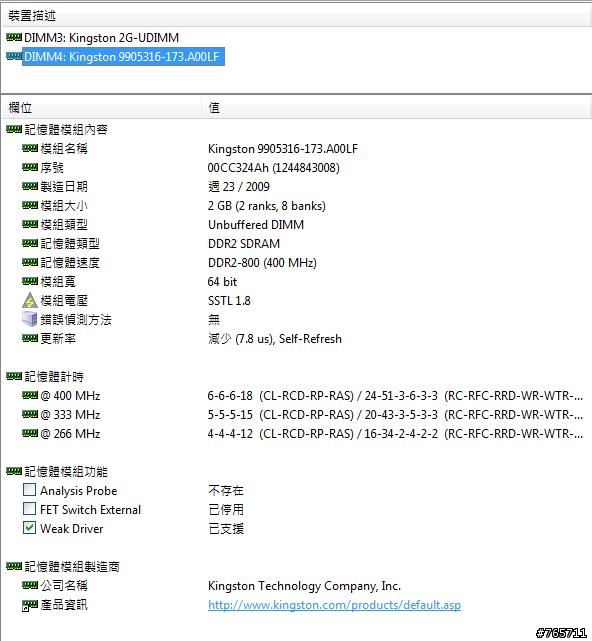Click the DDR2-800 (400 MHz) value

coord(262,262)
